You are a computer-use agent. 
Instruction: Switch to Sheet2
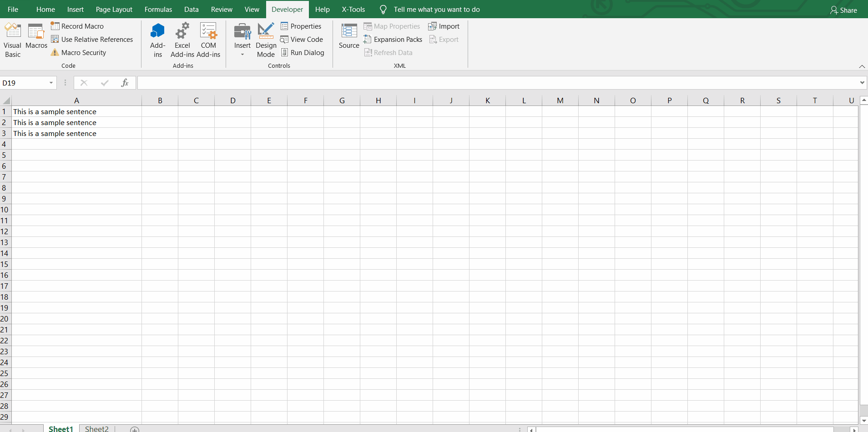(96, 428)
